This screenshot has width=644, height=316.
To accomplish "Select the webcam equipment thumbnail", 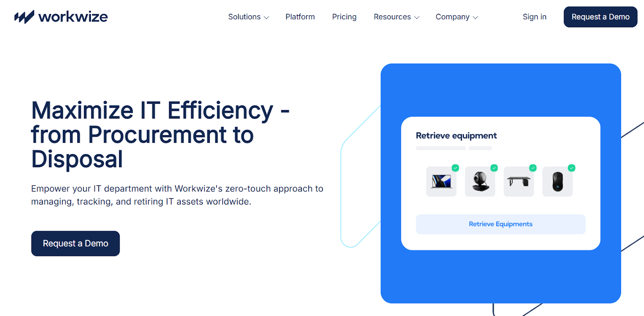I will (480, 182).
